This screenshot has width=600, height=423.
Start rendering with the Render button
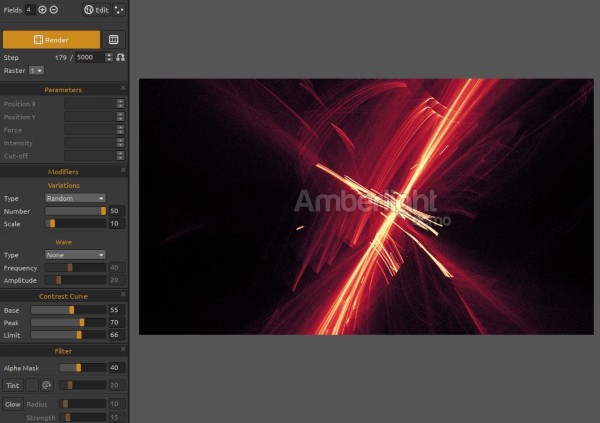(51, 40)
